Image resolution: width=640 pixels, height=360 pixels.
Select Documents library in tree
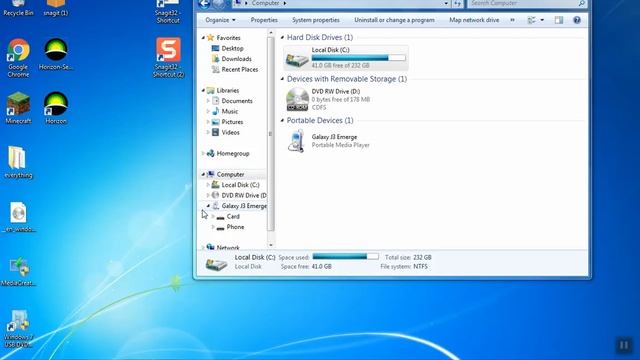tap(237, 101)
